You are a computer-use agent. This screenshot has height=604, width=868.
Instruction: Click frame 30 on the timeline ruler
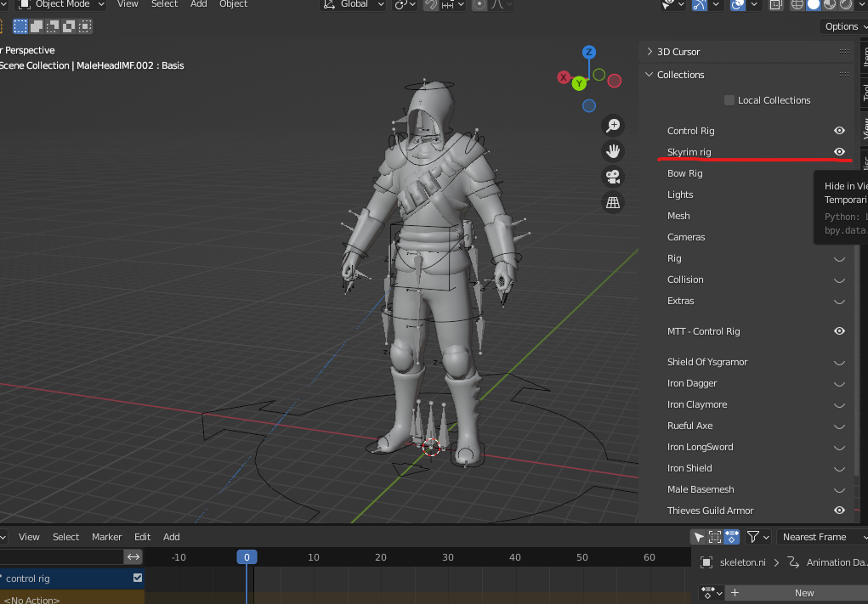tap(448, 557)
